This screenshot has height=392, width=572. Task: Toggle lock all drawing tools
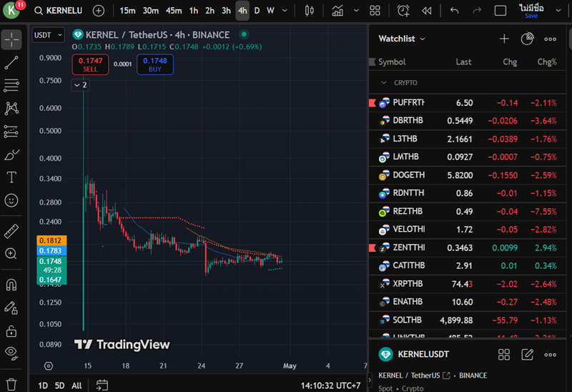pyautogui.click(x=11, y=330)
